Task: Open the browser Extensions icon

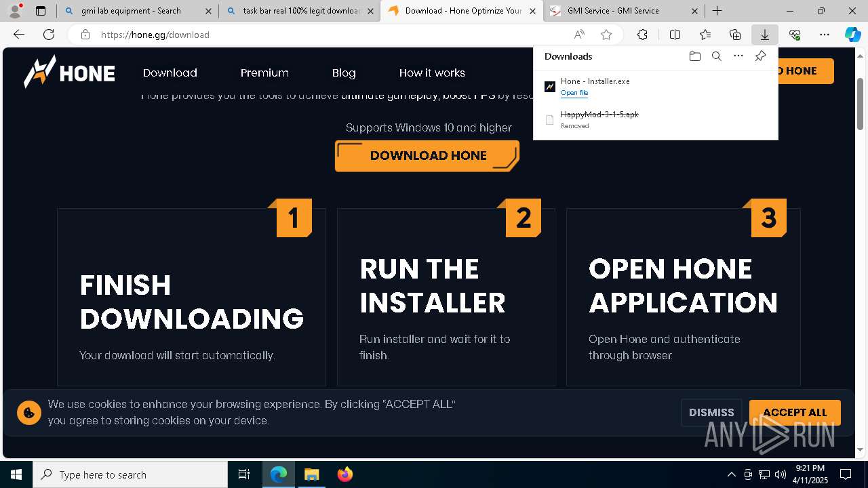Action: (642, 35)
